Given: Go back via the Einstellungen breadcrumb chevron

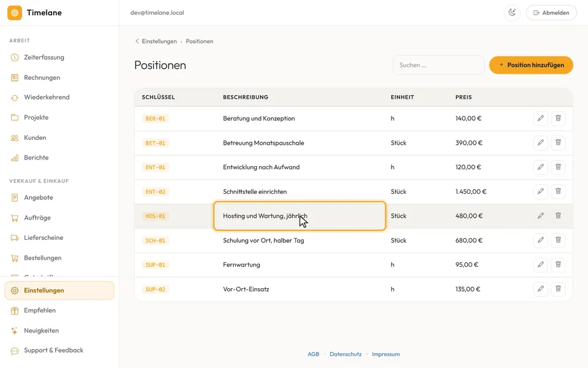Looking at the screenshot, I should (x=137, y=41).
